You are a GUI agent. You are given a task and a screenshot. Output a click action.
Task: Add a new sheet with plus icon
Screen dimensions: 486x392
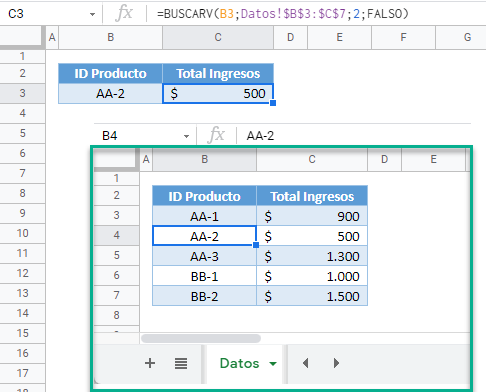click(150, 363)
